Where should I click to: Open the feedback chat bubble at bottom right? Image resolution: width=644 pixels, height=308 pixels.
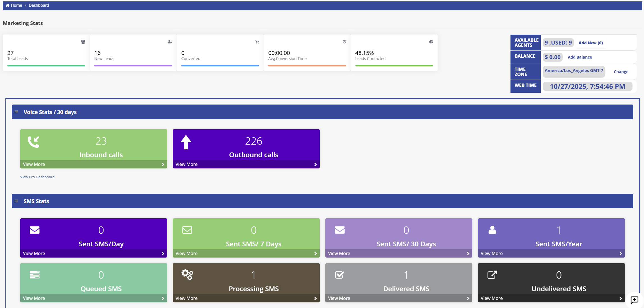[x=634, y=300]
